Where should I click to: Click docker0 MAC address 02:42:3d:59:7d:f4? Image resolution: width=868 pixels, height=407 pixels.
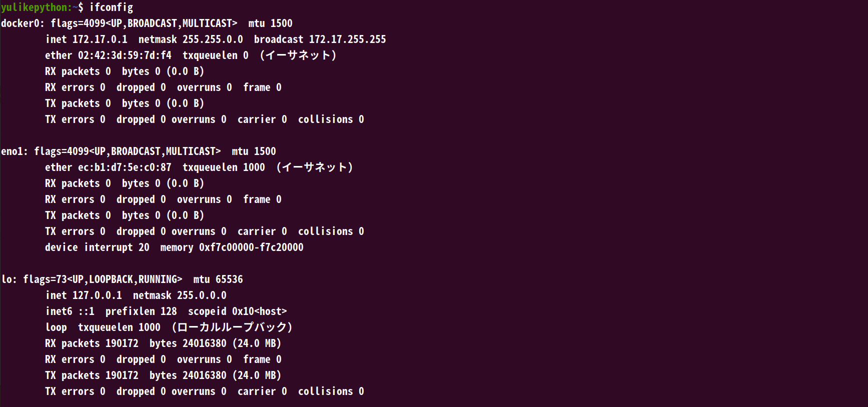[125, 55]
